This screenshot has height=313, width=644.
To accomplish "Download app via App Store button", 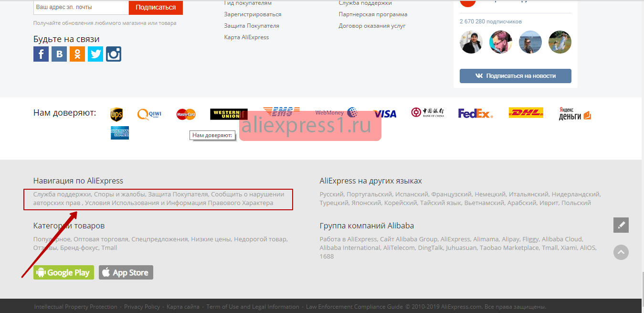I will pyautogui.click(x=126, y=272).
